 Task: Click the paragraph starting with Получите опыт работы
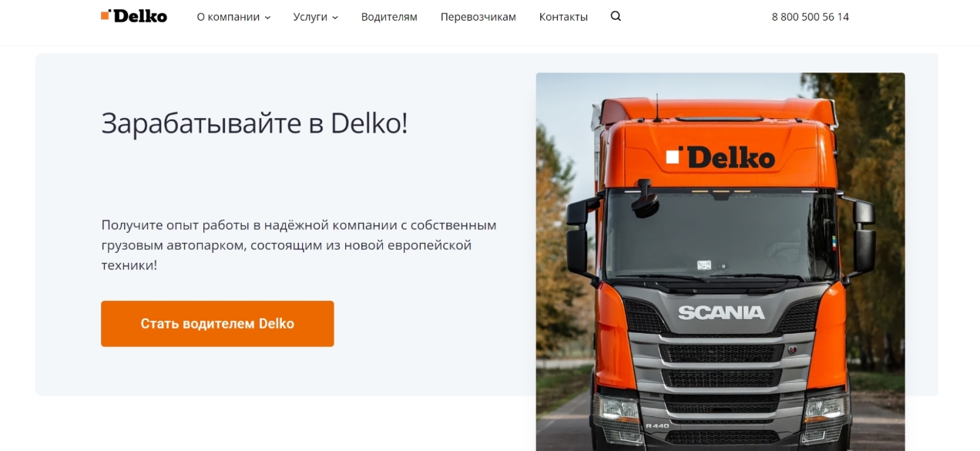[299, 245]
